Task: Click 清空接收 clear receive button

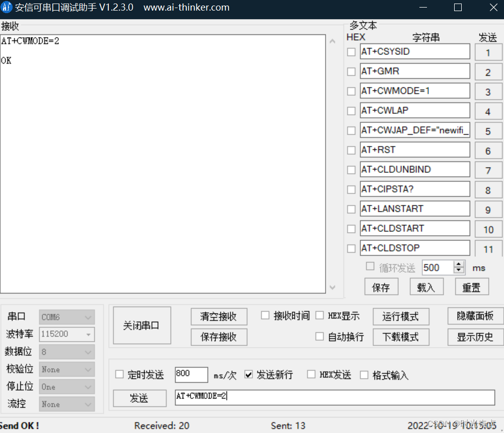Action: (219, 317)
